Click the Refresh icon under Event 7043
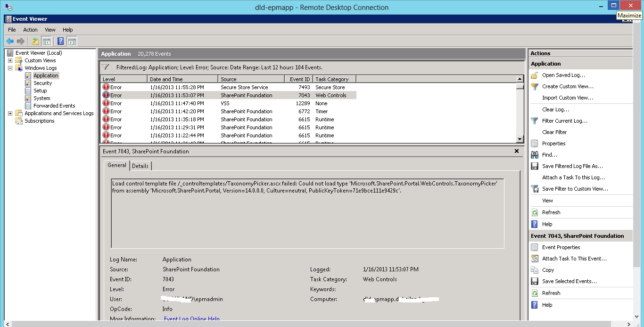 pyautogui.click(x=534, y=293)
